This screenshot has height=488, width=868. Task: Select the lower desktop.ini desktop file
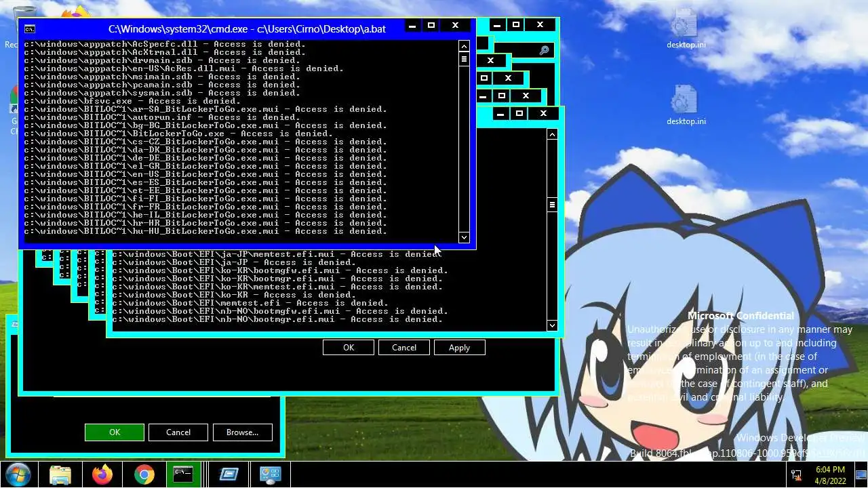pos(686,106)
